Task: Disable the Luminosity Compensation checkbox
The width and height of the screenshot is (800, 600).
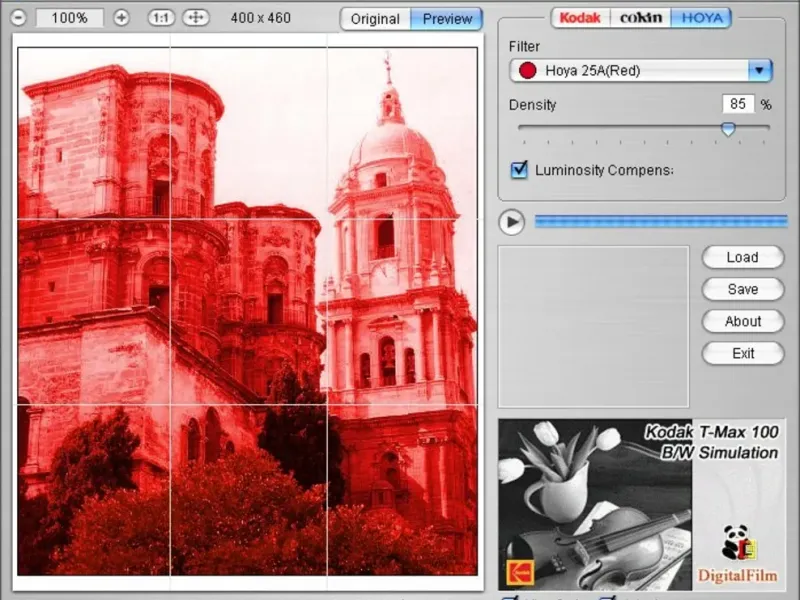Action: (519, 170)
